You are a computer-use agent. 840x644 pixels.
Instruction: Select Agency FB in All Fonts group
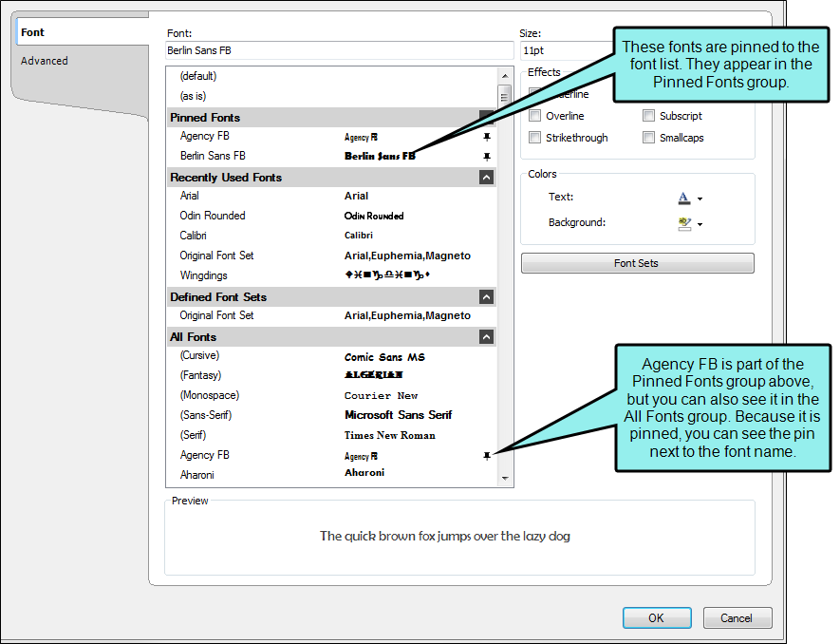click(331, 455)
